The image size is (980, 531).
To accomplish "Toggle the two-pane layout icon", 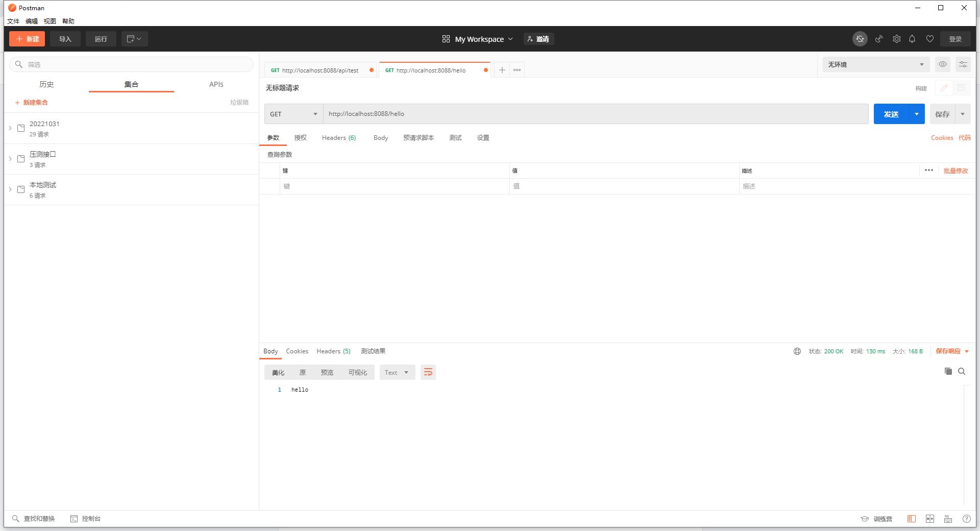I will click(929, 519).
